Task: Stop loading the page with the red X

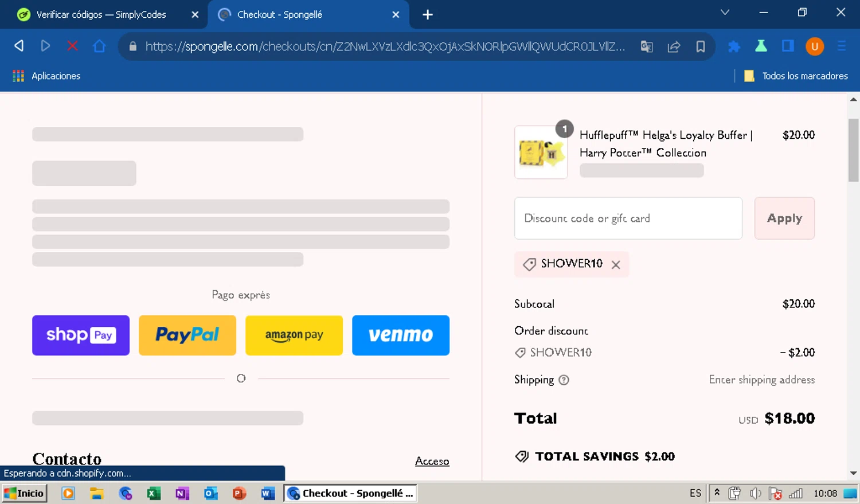Action: 72,46
